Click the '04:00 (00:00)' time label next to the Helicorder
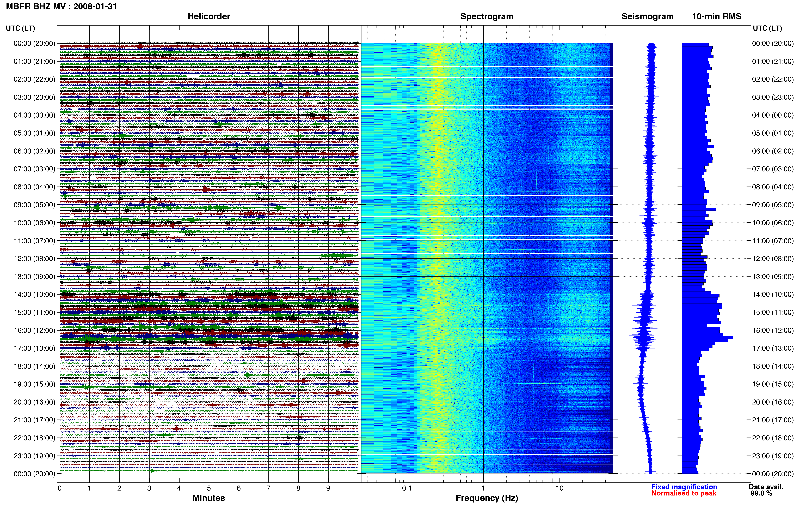This screenshot has width=812, height=508. pos(34,115)
